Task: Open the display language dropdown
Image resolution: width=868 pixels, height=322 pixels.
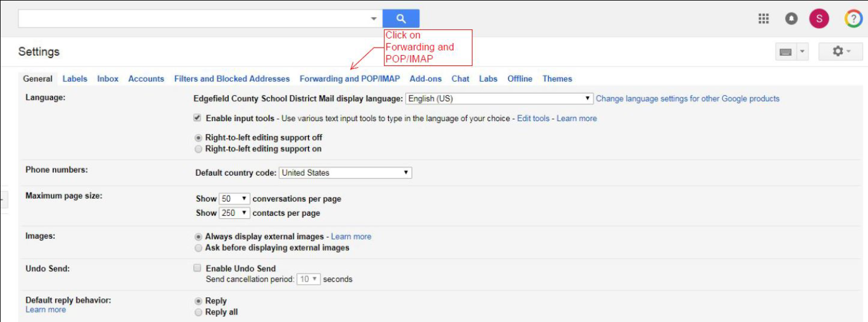Action: [499, 99]
